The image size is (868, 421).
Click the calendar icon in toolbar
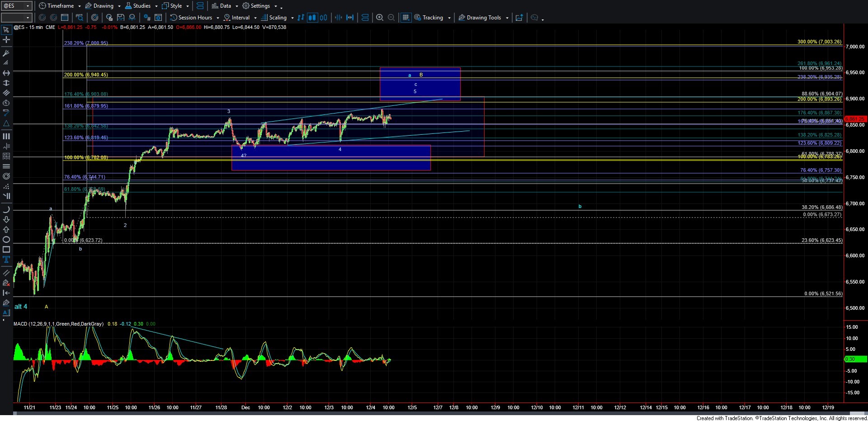pos(65,18)
